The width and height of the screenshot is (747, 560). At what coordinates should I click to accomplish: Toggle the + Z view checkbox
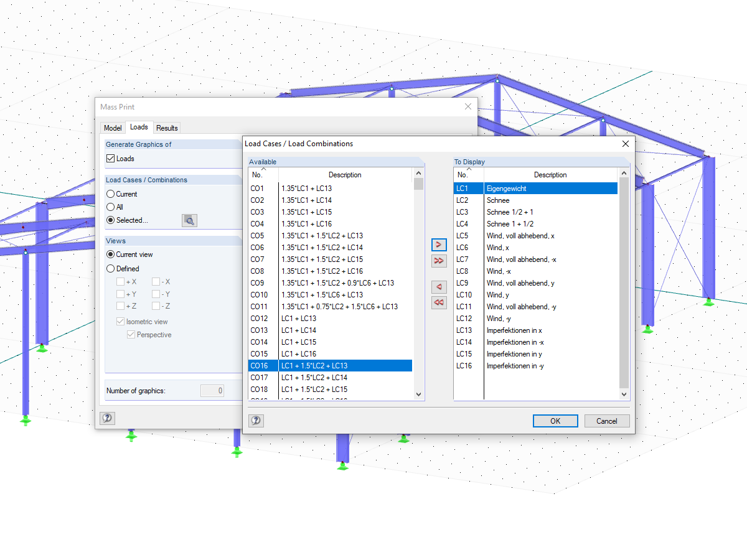(120, 306)
